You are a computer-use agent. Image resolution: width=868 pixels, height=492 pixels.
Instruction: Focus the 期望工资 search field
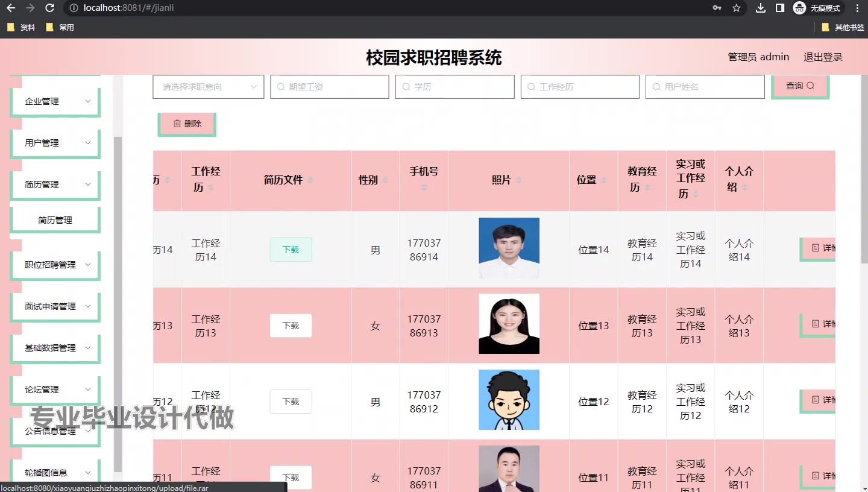(x=330, y=87)
